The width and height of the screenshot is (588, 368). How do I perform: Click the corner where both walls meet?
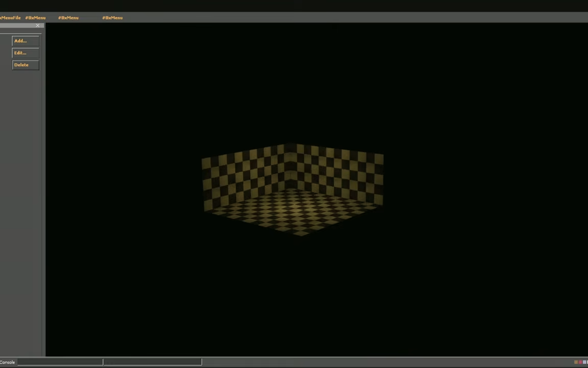tap(291, 169)
